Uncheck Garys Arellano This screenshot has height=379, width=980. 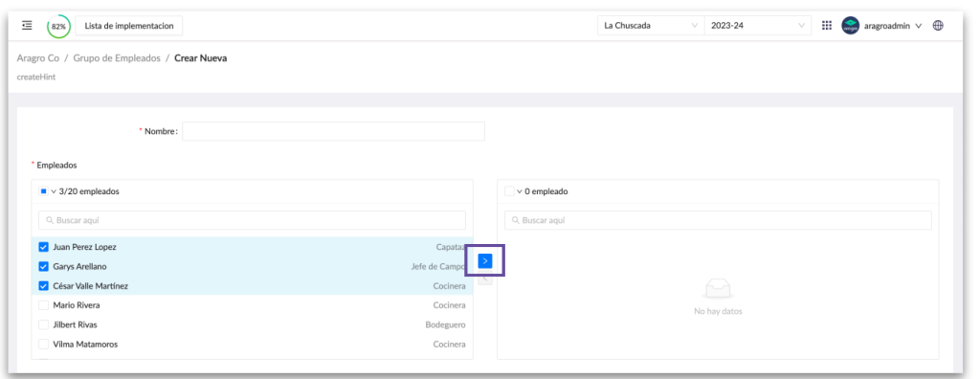(43, 266)
